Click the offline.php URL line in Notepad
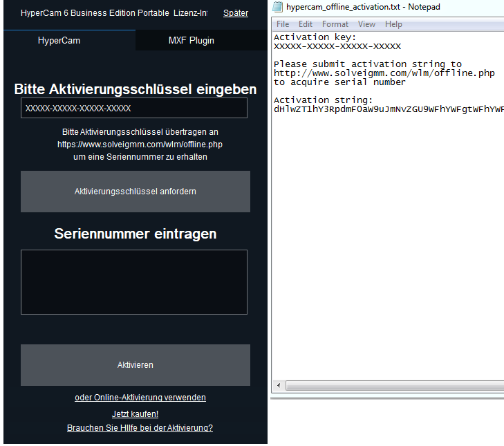504x446 pixels. [384, 73]
